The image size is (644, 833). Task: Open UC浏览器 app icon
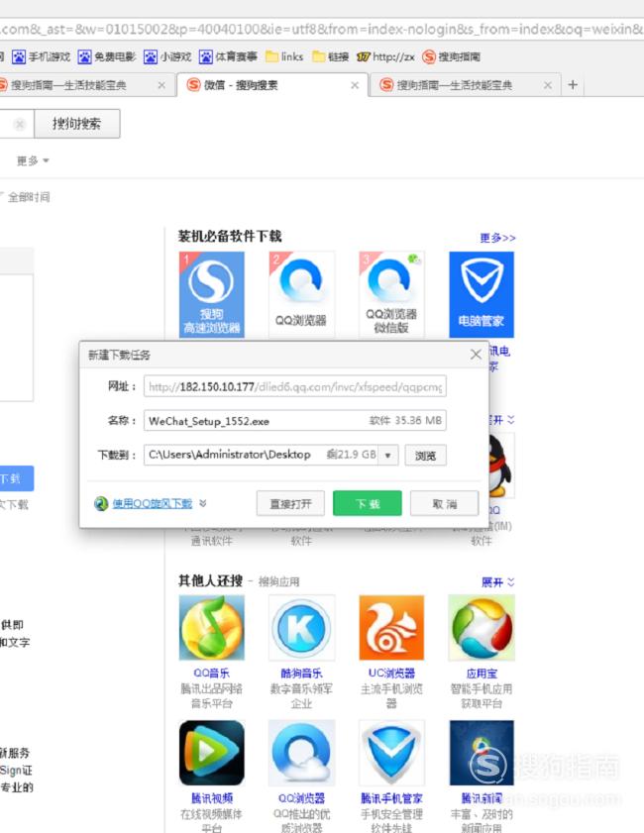pos(391,627)
